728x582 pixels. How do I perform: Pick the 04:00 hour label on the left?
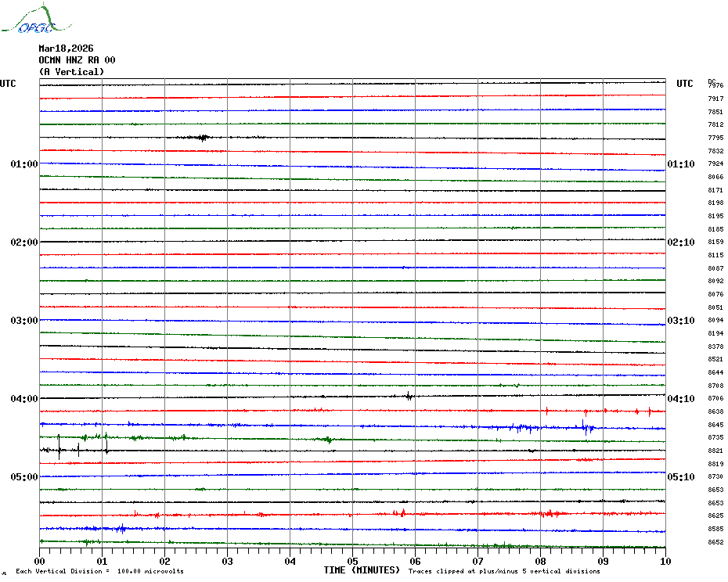tap(24, 399)
